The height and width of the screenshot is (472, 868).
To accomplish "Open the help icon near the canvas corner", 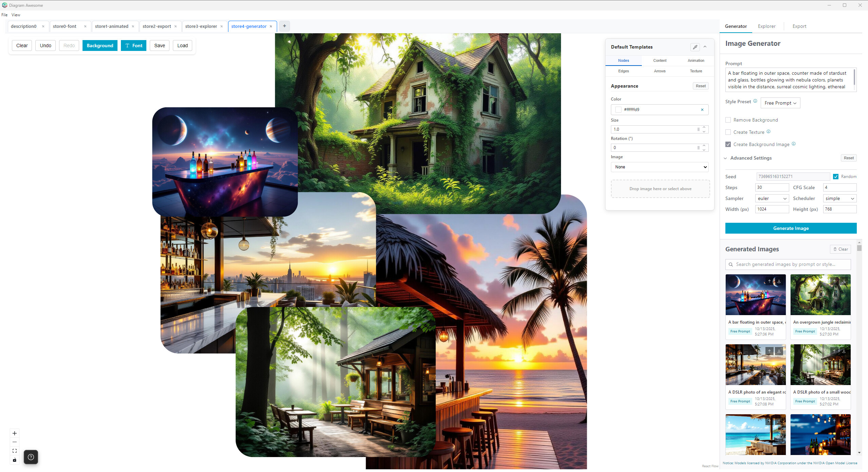I will 31,457.
